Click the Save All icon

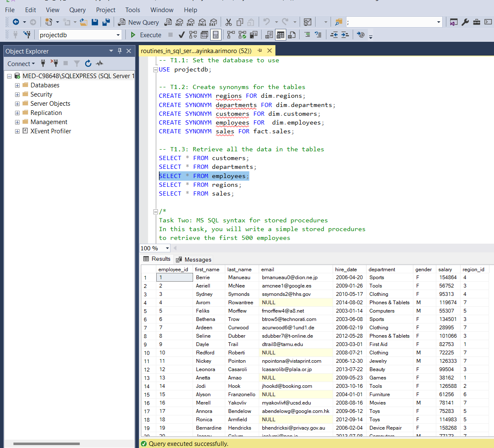click(x=106, y=22)
